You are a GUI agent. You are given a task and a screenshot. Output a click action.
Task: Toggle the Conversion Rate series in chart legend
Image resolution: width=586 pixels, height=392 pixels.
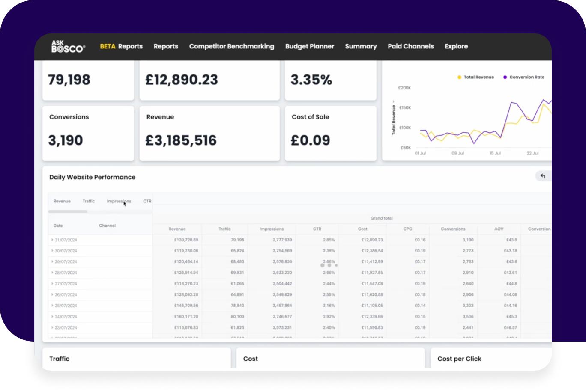pos(523,77)
